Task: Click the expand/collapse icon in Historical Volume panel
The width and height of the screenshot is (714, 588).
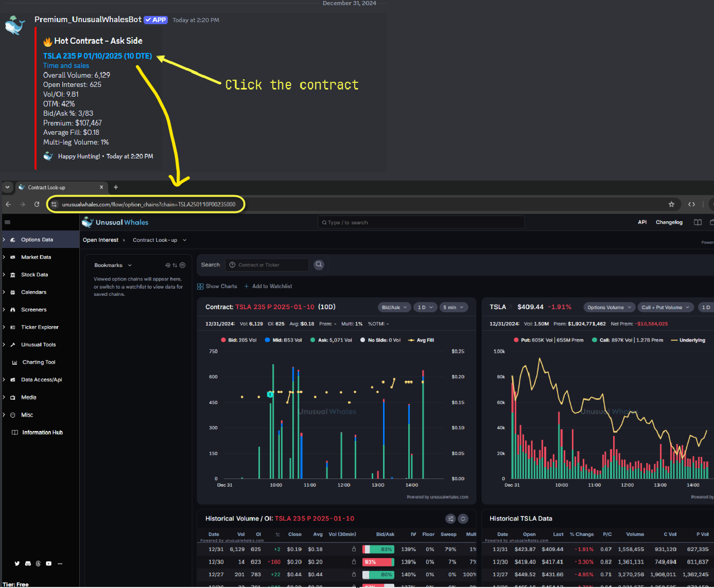Action: (463, 519)
